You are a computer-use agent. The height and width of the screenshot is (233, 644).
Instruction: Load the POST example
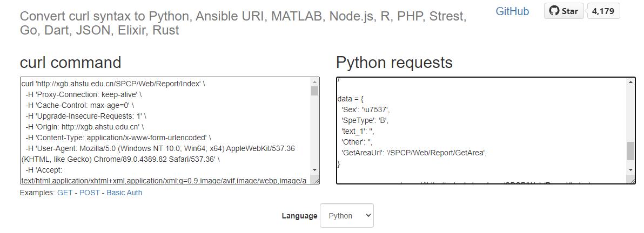(89, 193)
